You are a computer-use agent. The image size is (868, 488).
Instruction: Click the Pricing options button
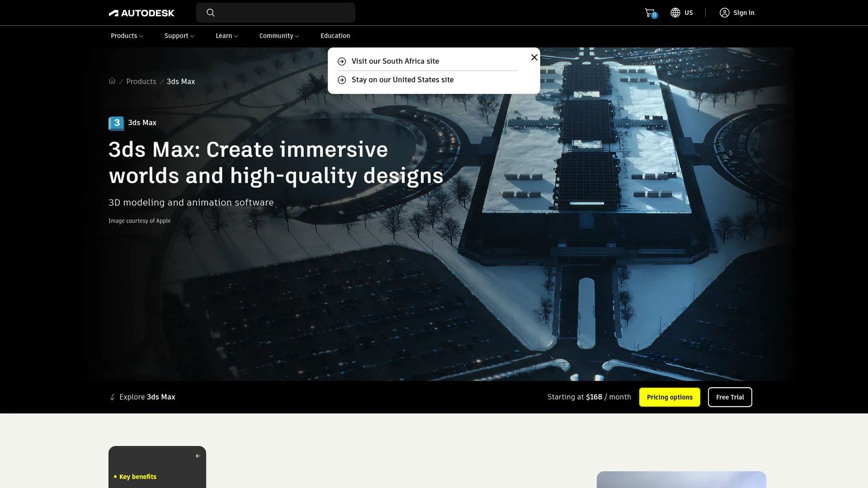point(670,397)
